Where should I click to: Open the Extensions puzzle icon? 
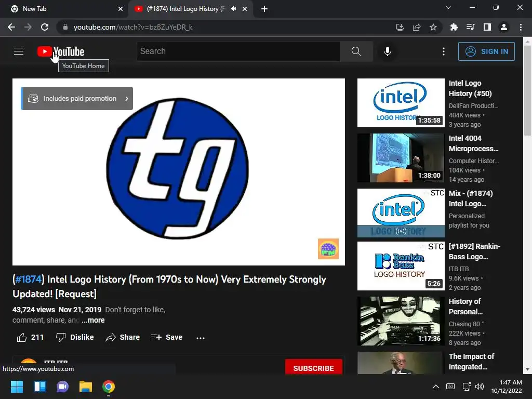click(454, 27)
